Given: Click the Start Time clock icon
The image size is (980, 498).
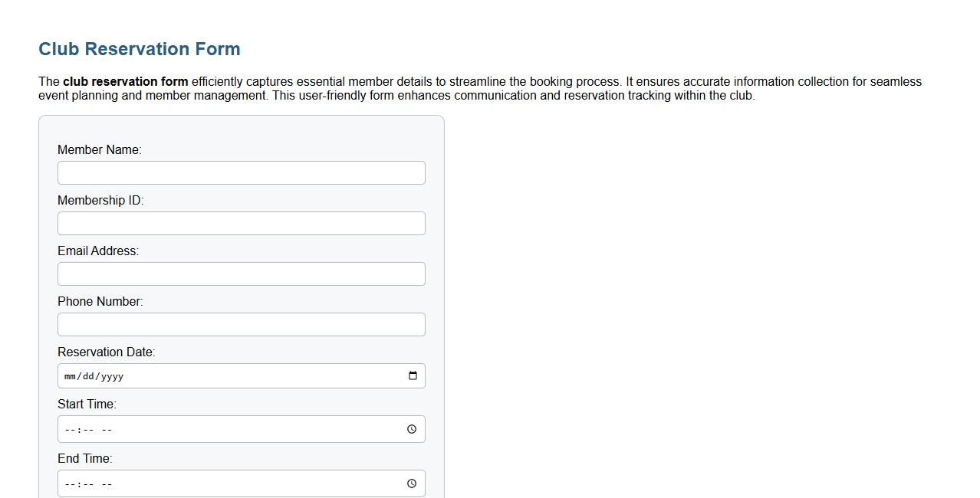Looking at the screenshot, I should (x=412, y=429).
